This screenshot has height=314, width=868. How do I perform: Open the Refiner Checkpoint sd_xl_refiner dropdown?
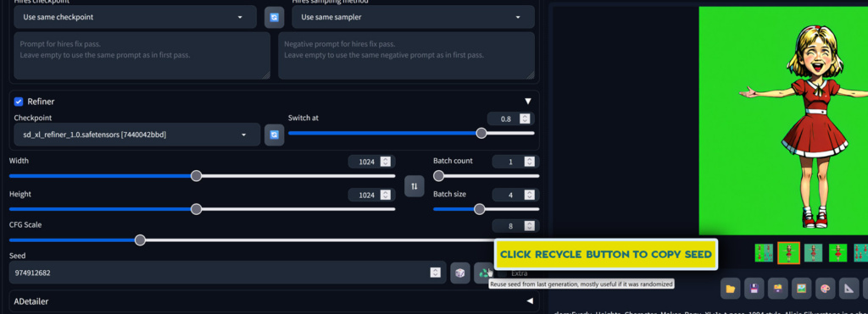(x=136, y=135)
